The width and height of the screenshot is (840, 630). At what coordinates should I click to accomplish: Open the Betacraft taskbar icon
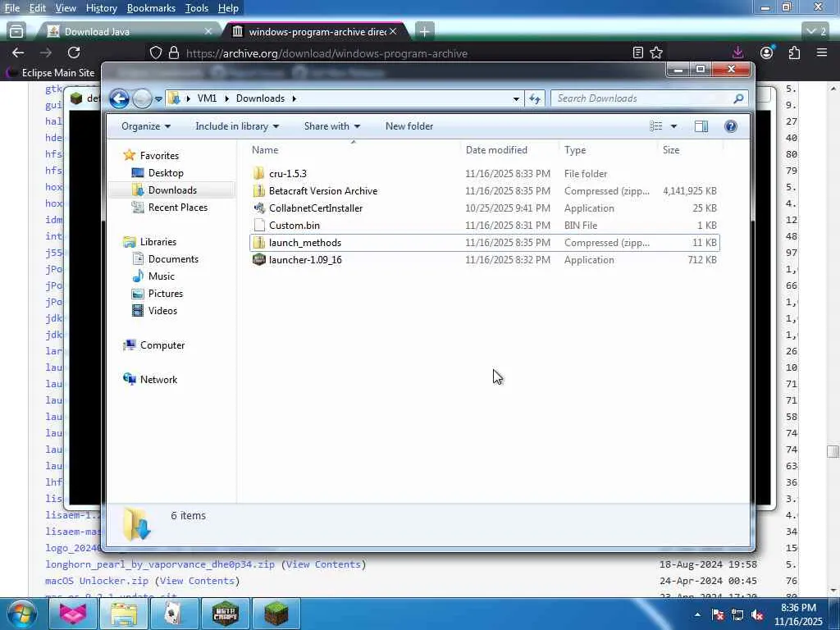tap(225, 614)
